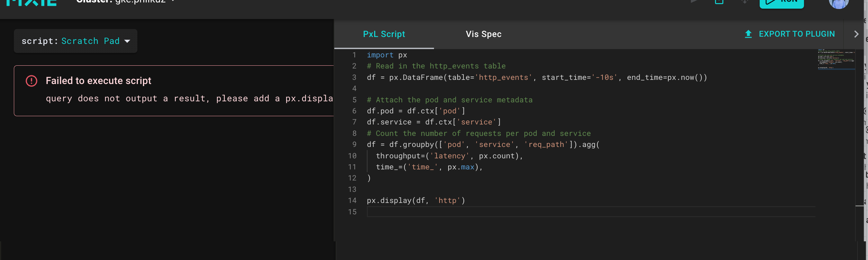Click line number 9 in the gutter
The image size is (868, 260).
[354, 145]
